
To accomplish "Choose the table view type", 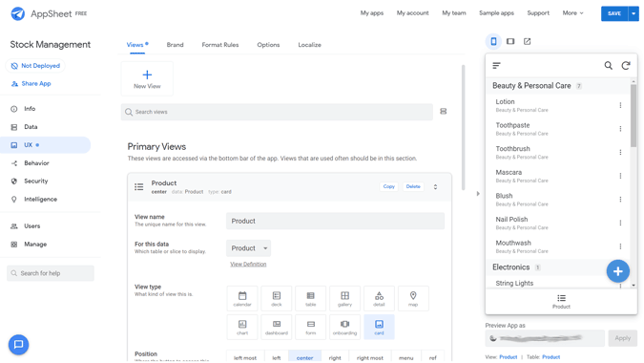I will click(x=310, y=298).
